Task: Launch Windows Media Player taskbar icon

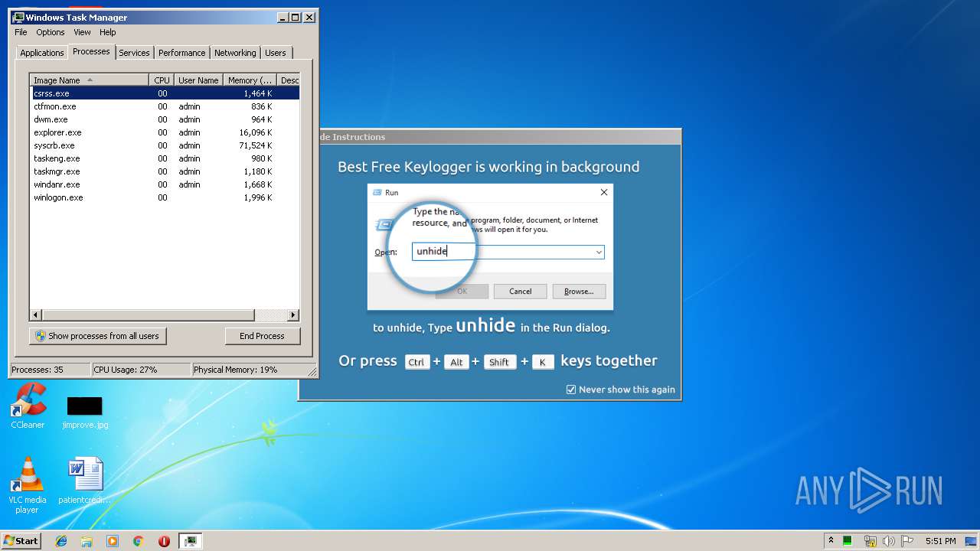Action: point(113,541)
